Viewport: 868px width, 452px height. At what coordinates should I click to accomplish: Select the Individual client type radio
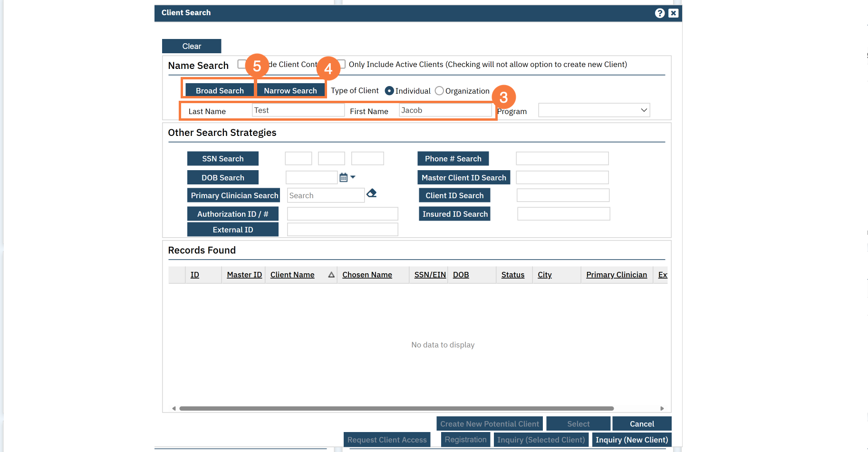click(x=389, y=91)
